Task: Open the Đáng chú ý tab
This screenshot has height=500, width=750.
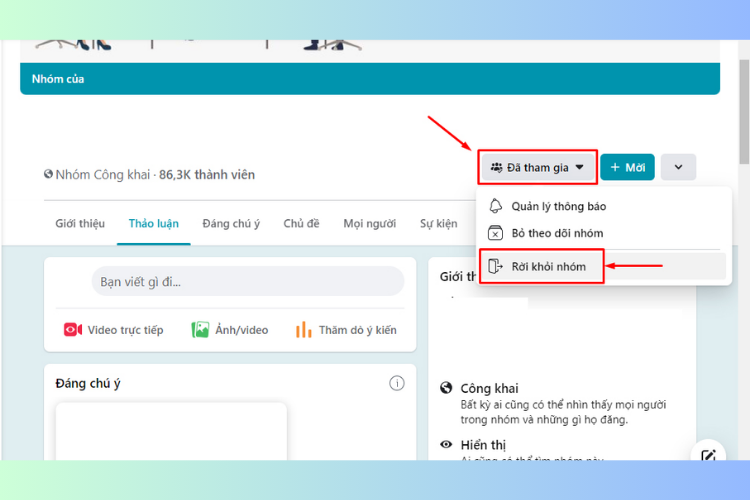Action: (231, 223)
